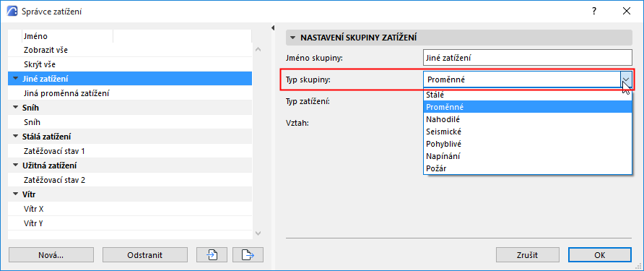Click the export load groups icon button
Viewport: 644px width, 271px height.
click(x=248, y=255)
